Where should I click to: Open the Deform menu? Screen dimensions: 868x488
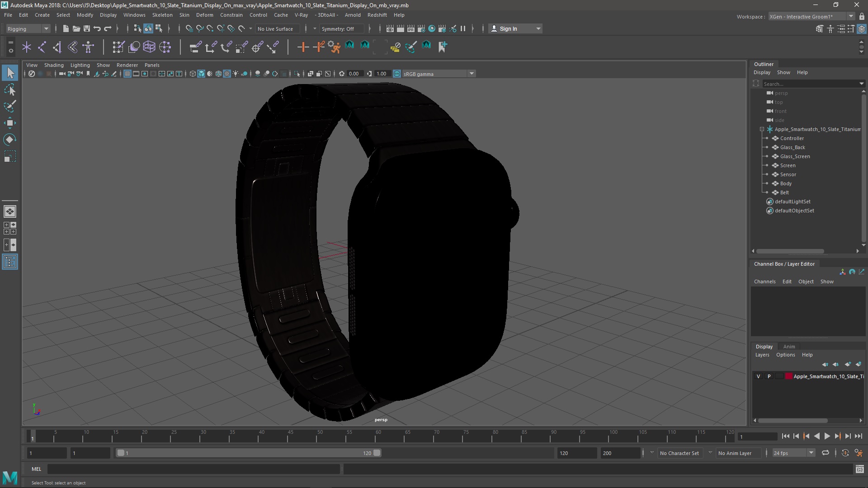coord(204,15)
